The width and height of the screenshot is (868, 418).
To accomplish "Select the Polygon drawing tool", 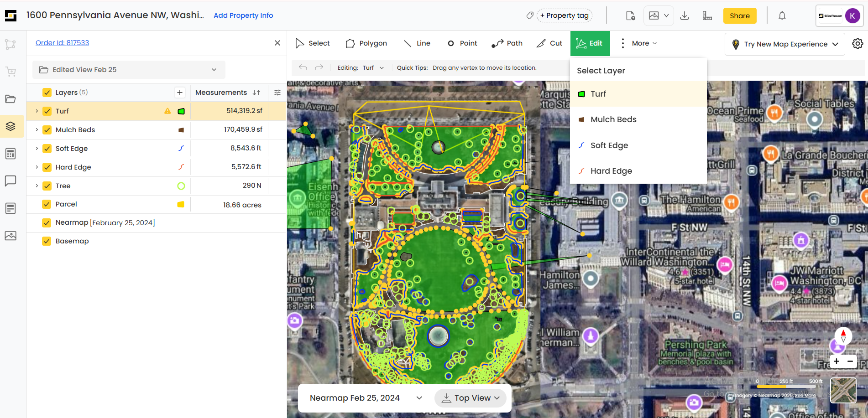I will (x=366, y=43).
